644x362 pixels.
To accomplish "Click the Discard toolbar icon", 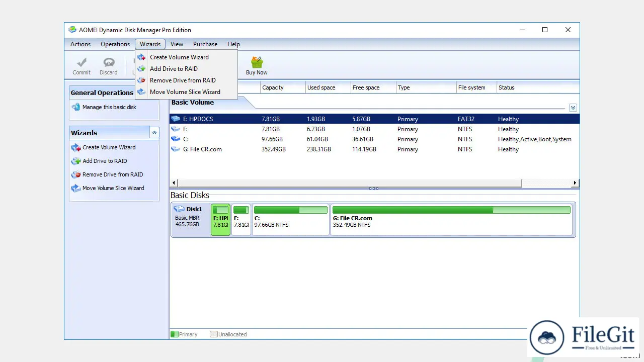I will 109,62.
